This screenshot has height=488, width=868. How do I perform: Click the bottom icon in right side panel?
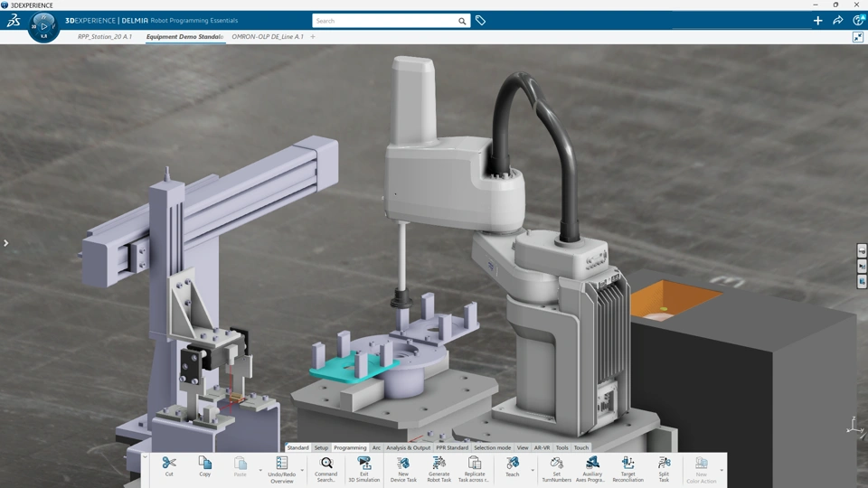click(x=862, y=282)
